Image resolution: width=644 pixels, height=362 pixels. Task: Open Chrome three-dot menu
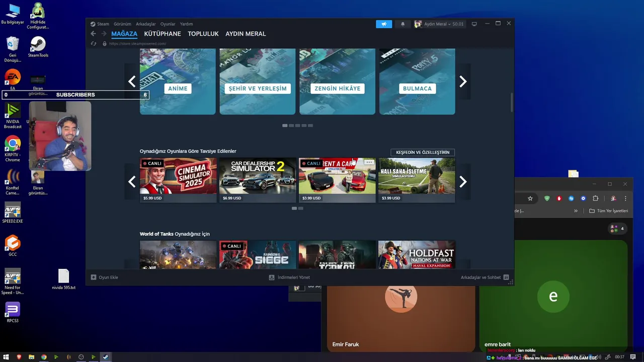[x=625, y=198]
